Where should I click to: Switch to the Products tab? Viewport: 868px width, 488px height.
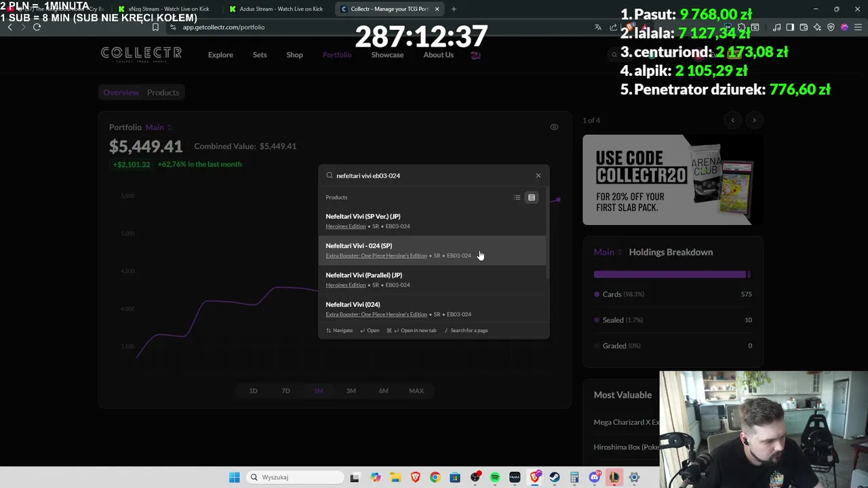pos(163,92)
